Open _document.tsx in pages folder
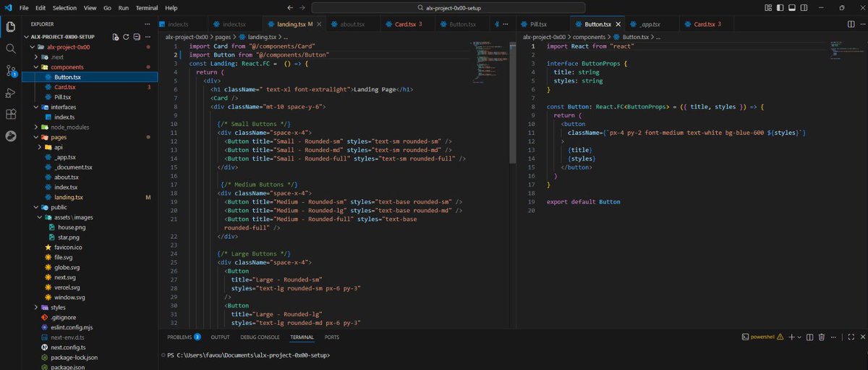 pos(73,167)
